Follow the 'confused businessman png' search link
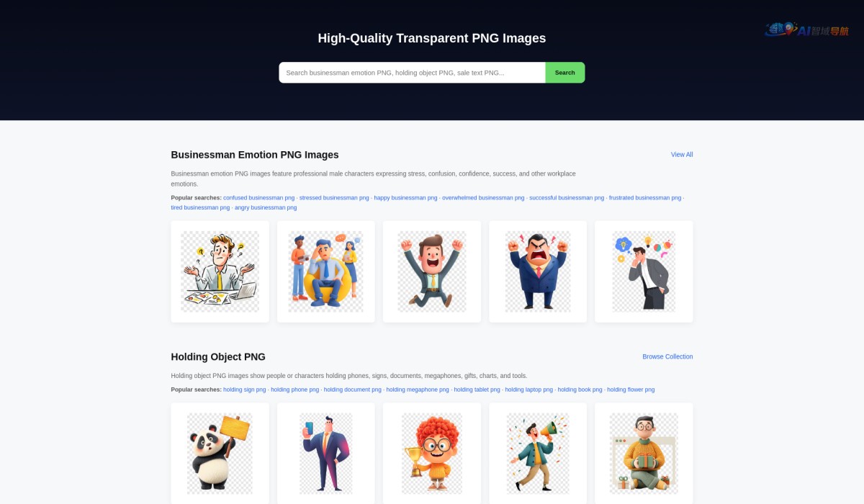Viewport: 864px width, 504px height. [x=258, y=198]
